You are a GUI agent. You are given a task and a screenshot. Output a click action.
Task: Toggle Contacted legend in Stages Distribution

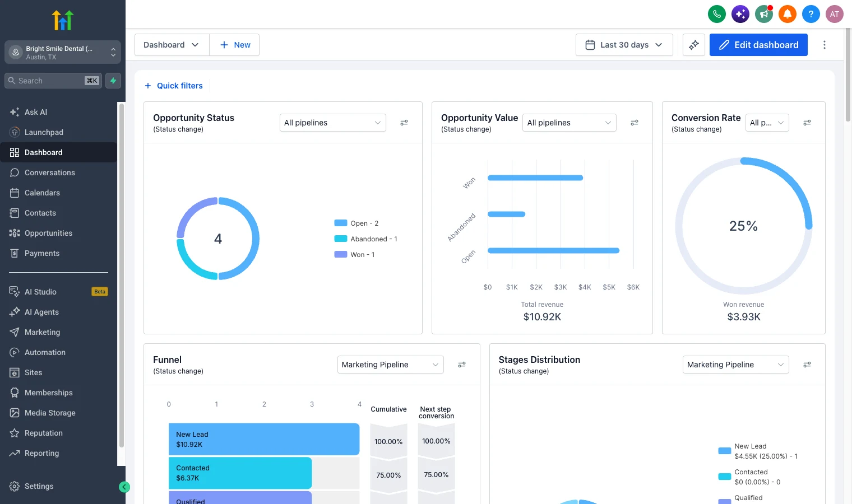click(x=749, y=477)
